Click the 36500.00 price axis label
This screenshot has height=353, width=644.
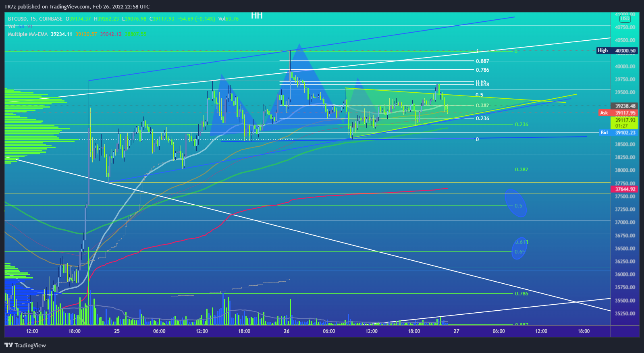tap(625, 249)
